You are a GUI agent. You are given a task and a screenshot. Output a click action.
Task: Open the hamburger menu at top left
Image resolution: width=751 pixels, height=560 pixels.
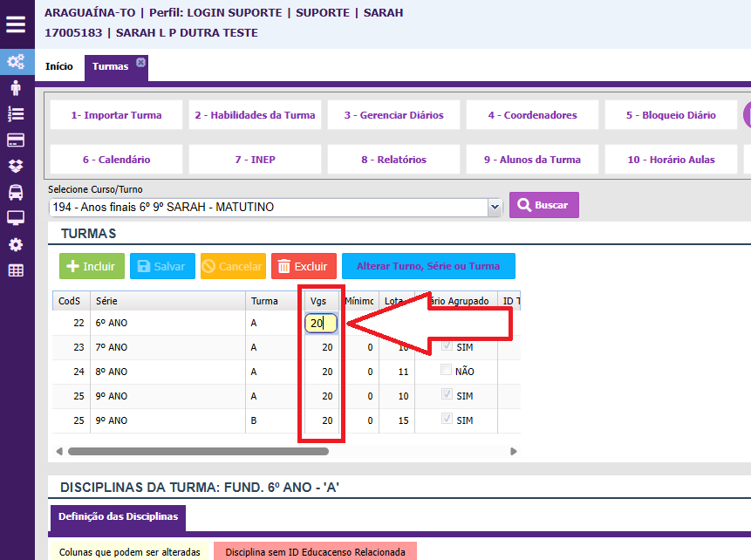[x=16, y=24]
